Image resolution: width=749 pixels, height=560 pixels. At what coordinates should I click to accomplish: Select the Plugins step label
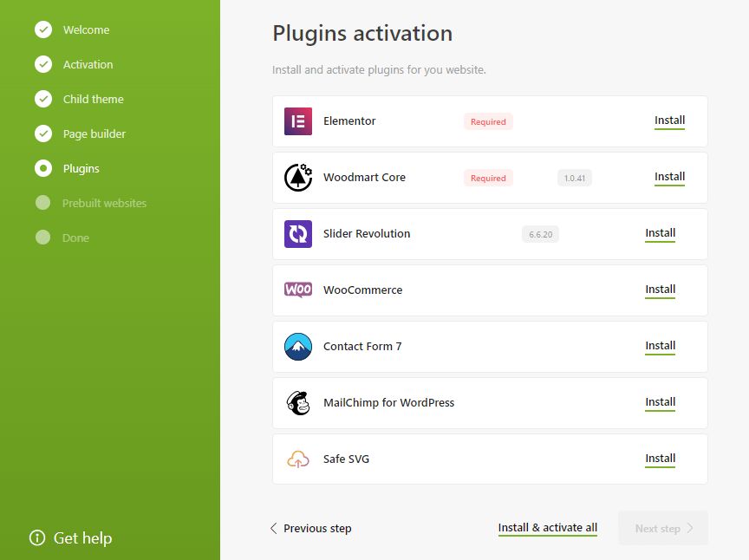81,169
